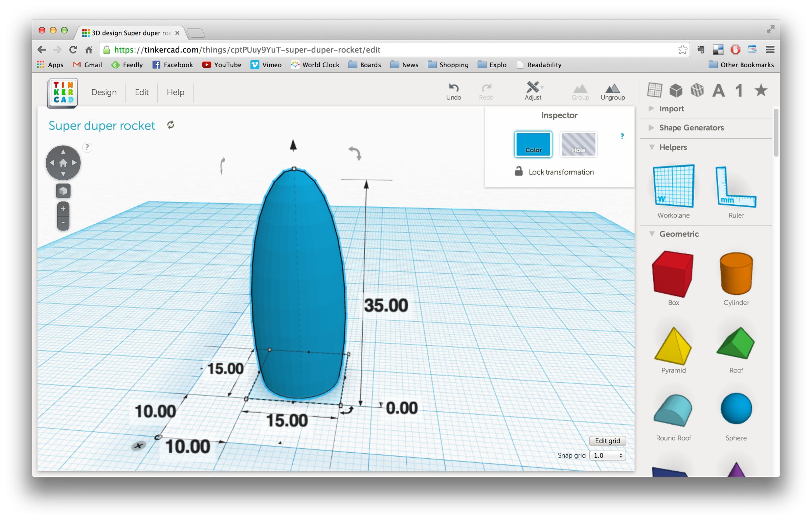Open Gmail from the bookmarks bar

pyautogui.click(x=87, y=65)
